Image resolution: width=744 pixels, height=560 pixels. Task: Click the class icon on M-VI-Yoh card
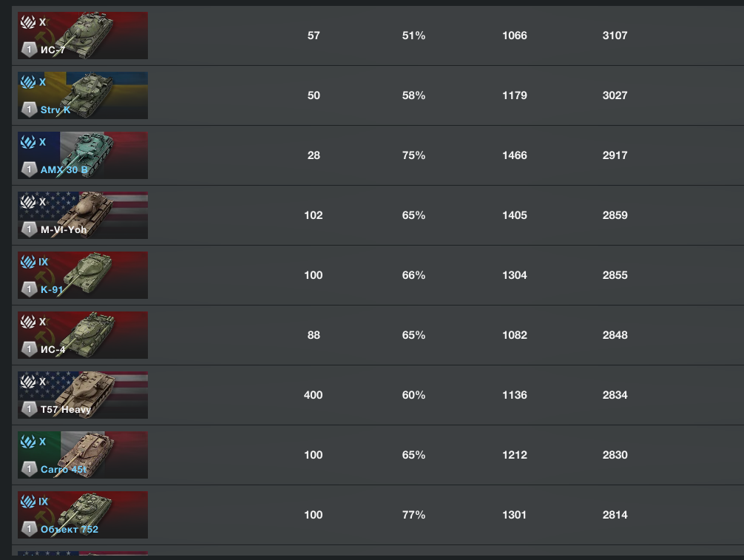[28, 202]
